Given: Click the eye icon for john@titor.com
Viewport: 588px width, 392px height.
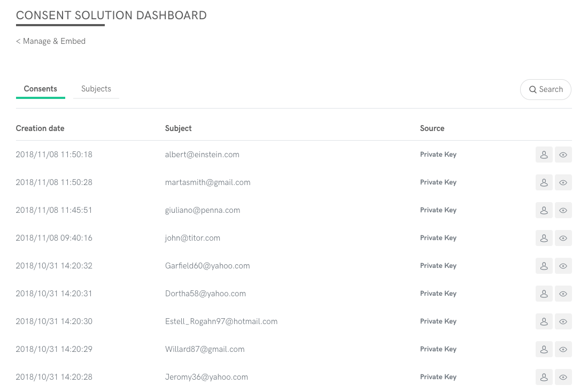Looking at the screenshot, I should (x=563, y=238).
